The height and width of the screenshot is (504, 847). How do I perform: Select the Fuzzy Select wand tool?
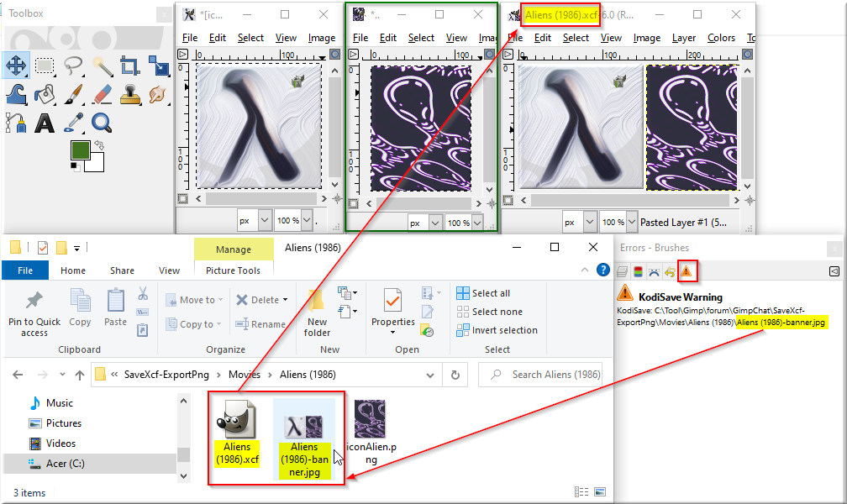[x=102, y=66]
